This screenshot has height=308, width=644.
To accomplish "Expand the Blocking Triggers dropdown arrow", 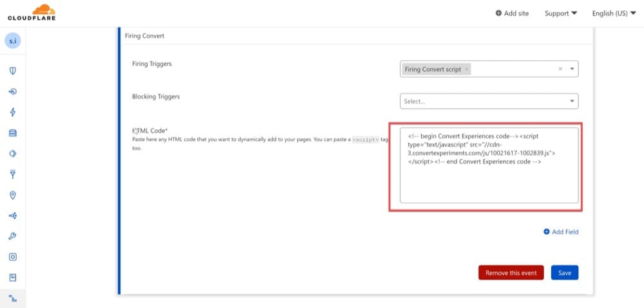I will pos(572,102).
